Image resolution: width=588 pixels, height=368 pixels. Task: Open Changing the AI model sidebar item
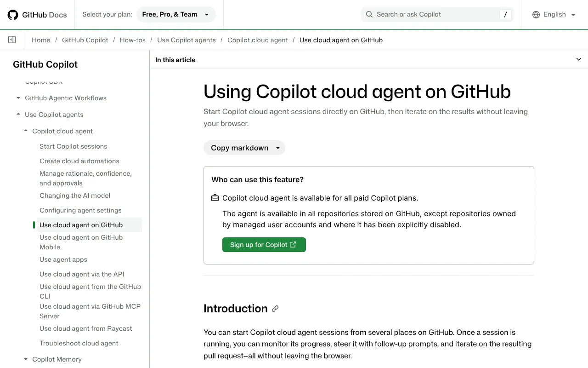pyautogui.click(x=75, y=195)
